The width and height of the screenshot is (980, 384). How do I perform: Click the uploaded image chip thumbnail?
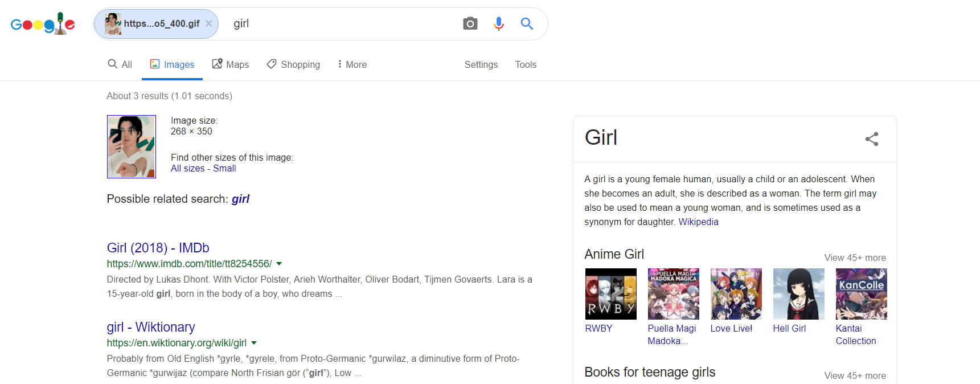tap(113, 24)
